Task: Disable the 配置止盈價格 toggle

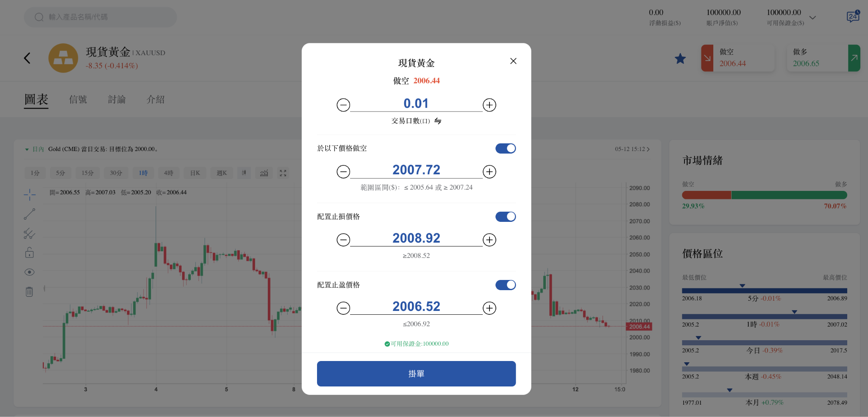Action: pos(505,285)
